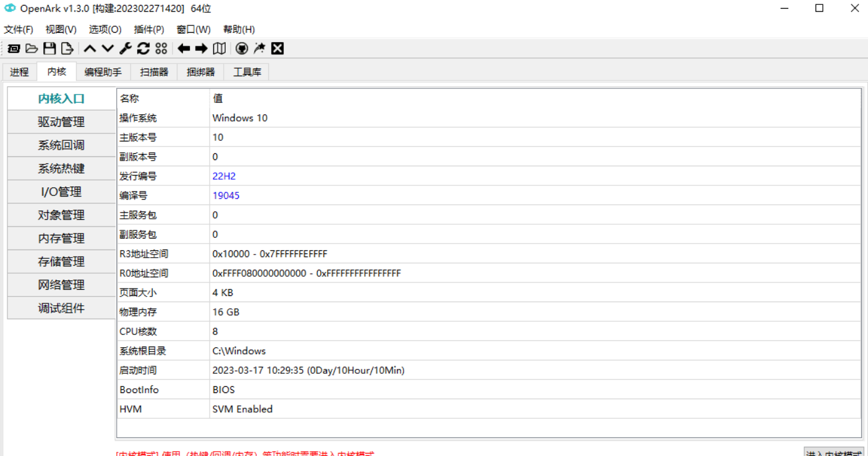Image resolution: width=868 pixels, height=456 pixels.
Task: Click the build number 19045 link
Action: [x=226, y=195]
